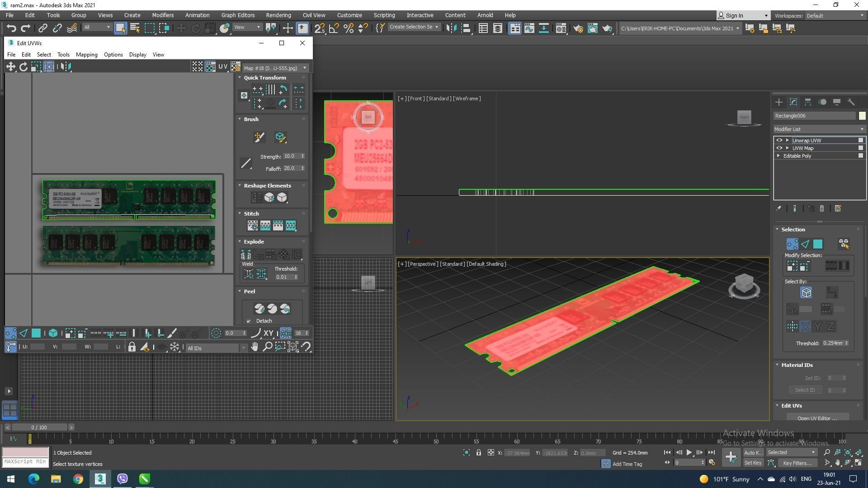Viewport: 868px width, 488px height.
Task: Open the Render Setup icon
Action: (x=578, y=28)
